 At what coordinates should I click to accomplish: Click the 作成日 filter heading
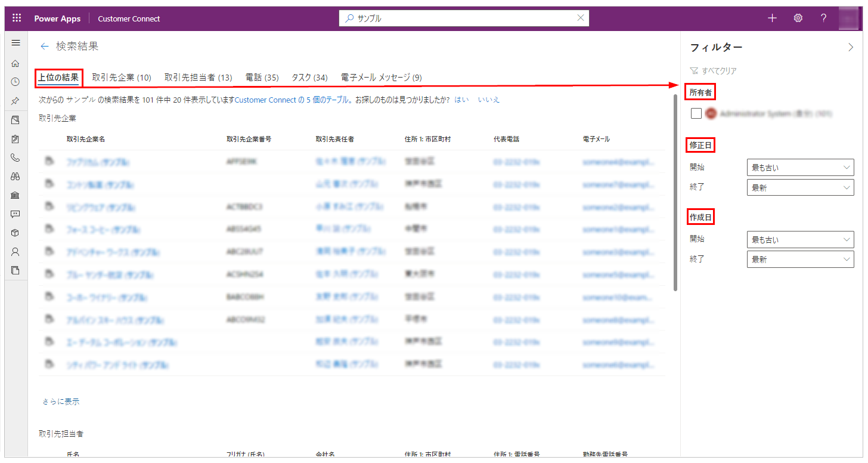(x=700, y=217)
